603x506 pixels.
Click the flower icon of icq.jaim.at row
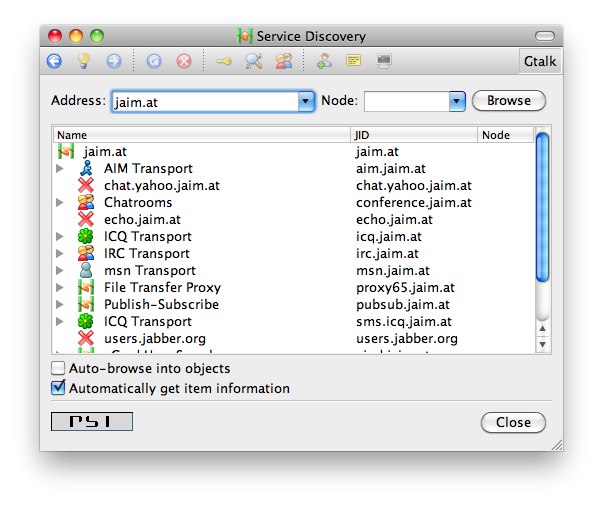86,236
